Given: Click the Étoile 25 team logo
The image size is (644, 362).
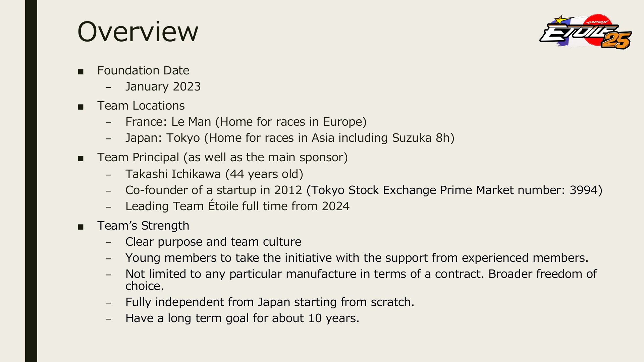Looking at the screenshot, I should click(x=586, y=32).
